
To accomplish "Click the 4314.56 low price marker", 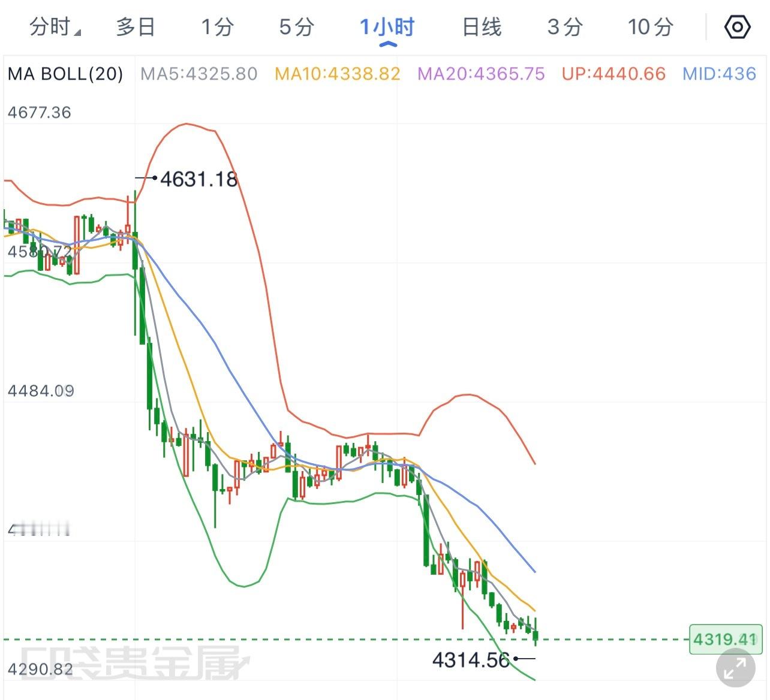I will point(471,660).
